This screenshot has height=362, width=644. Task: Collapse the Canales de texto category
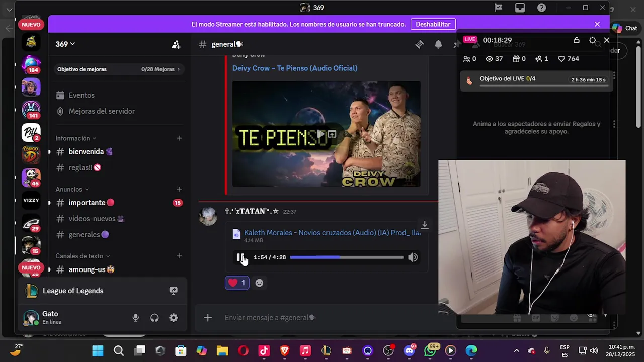click(83, 256)
